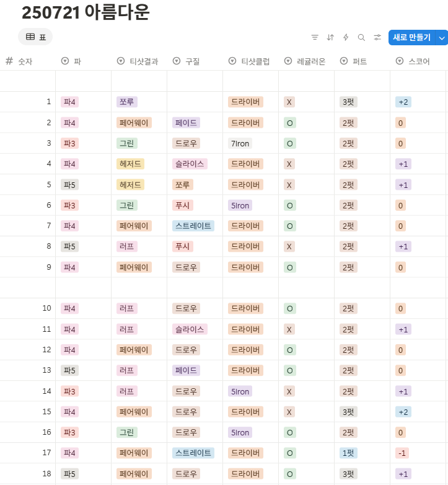Click the 러프 tag in row 8
The height and width of the screenshot is (485, 448).
pyautogui.click(x=126, y=246)
